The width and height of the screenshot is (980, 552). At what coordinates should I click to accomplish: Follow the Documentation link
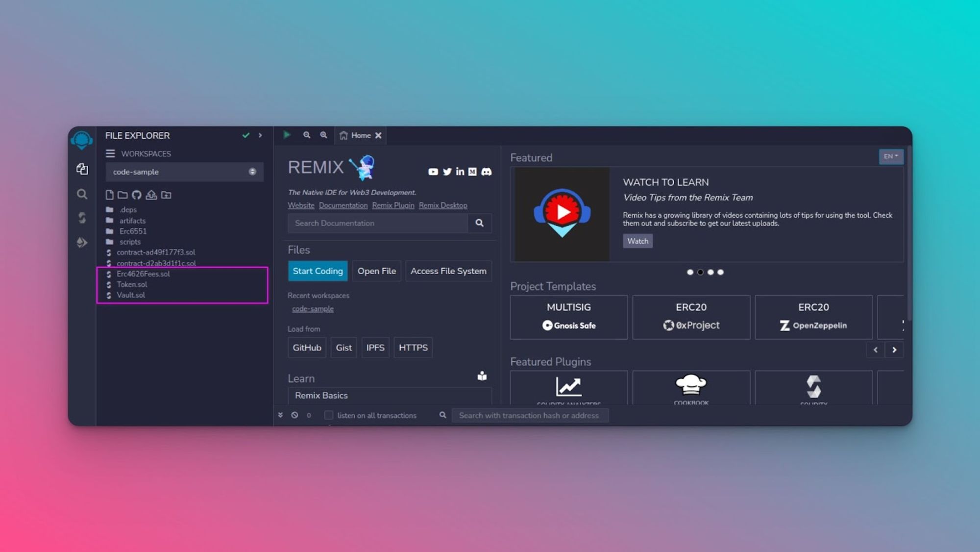pyautogui.click(x=343, y=205)
